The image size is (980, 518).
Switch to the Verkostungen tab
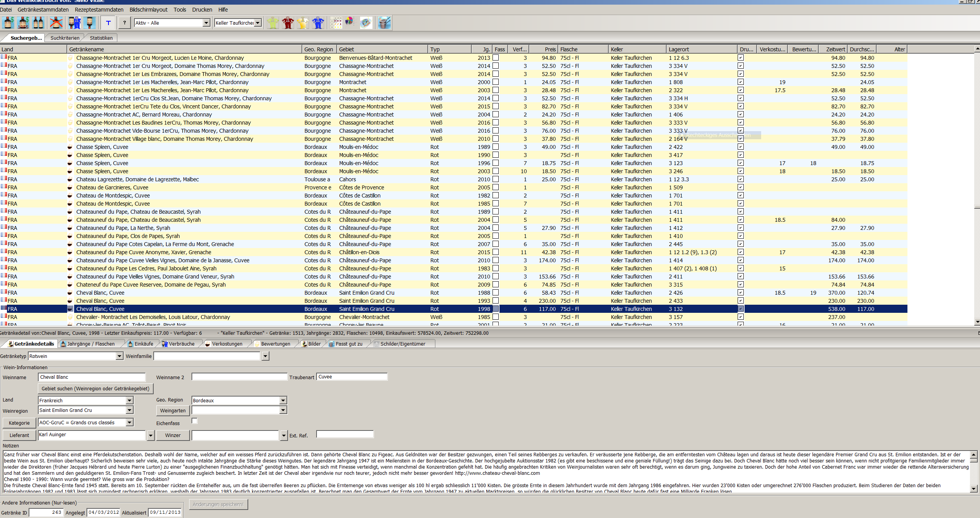pos(227,344)
